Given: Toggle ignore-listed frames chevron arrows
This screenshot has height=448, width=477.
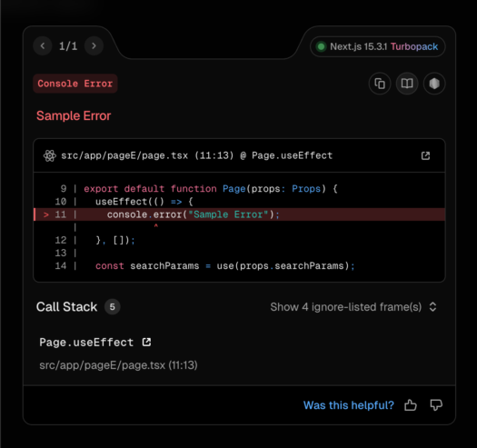Looking at the screenshot, I should [432, 307].
